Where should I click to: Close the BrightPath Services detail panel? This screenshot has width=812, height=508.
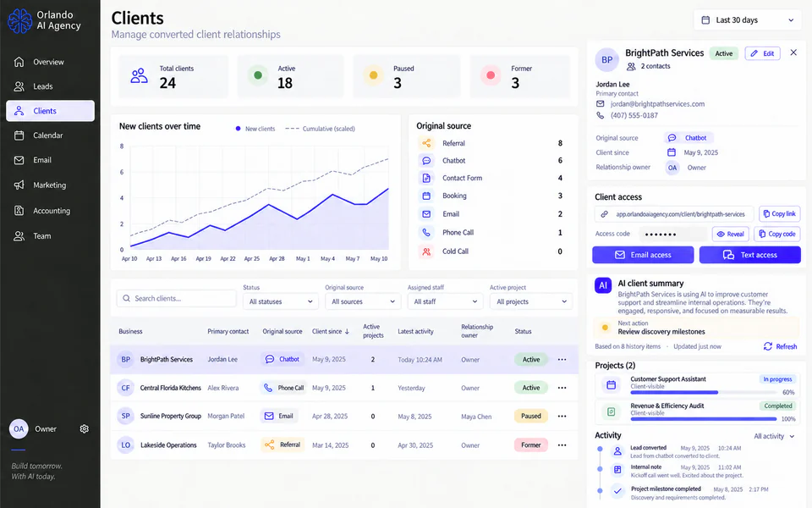(x=793, y=52)
